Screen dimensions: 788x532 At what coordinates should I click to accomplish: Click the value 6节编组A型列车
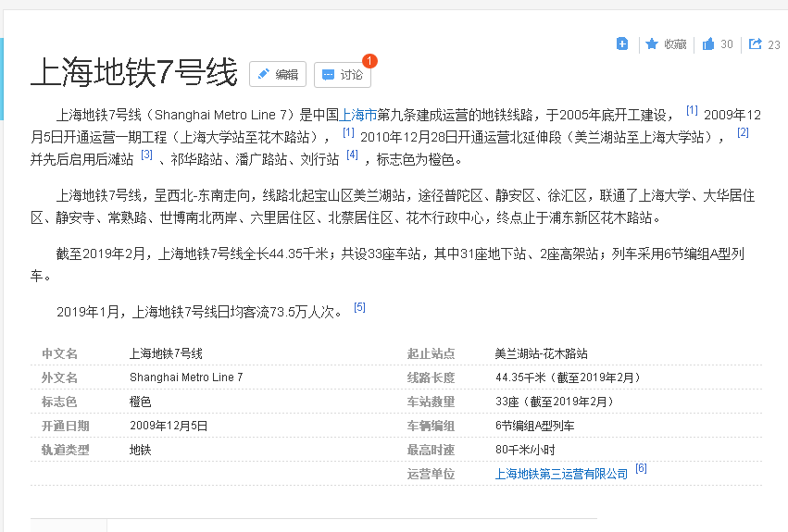534,426
